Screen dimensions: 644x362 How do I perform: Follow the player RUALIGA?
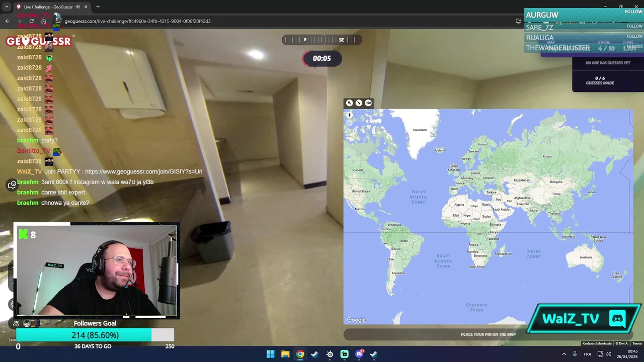pyautogui.click(x=634, y=36)
